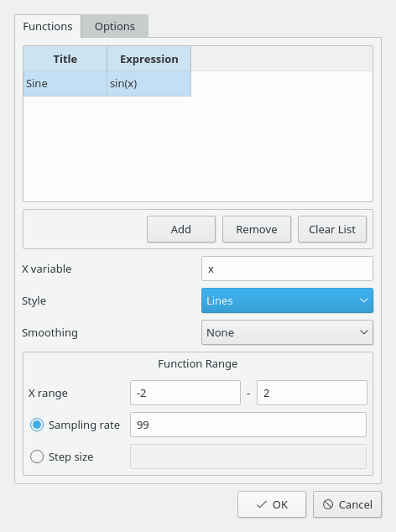The image size is (396, 532).
Task: Click the X variable input field
Action: point(287,269)
